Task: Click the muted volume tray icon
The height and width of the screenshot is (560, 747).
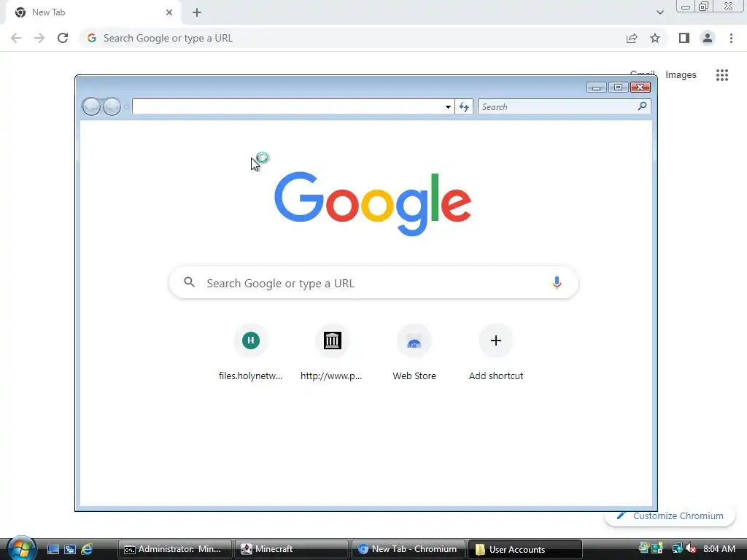Action: coord(692,548)
